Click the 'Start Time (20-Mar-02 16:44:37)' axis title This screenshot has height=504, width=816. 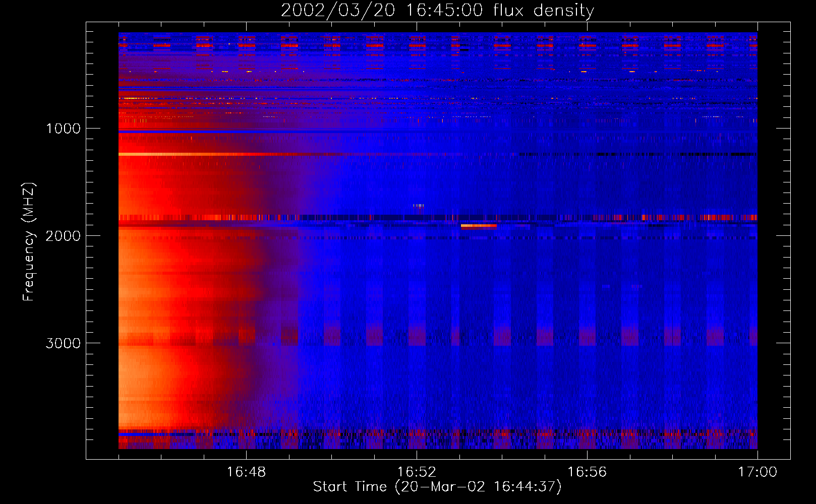[x=437, y=487]
